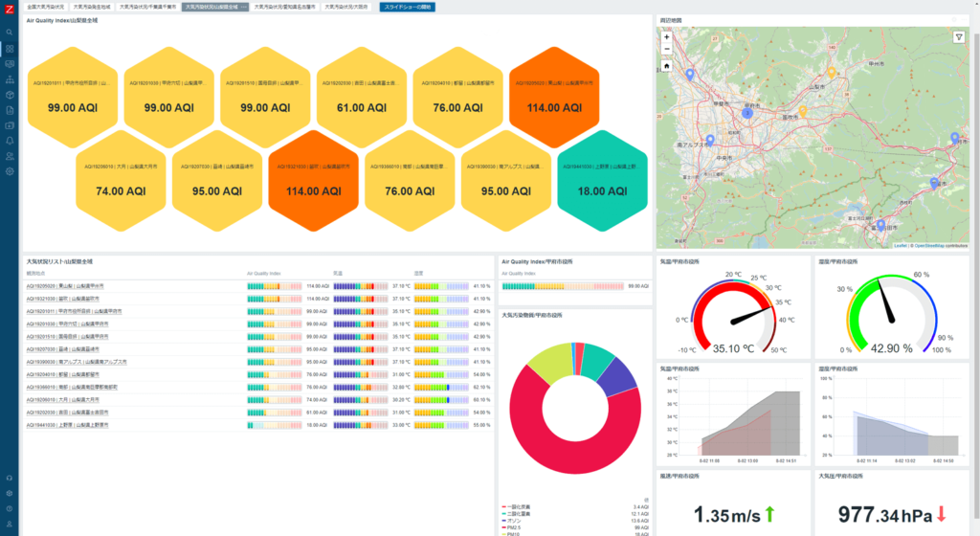Open the user profile icon at sidebar bottom
This screenshot has width=980, height=536.
pyautogui.click(x=10, y=525)
